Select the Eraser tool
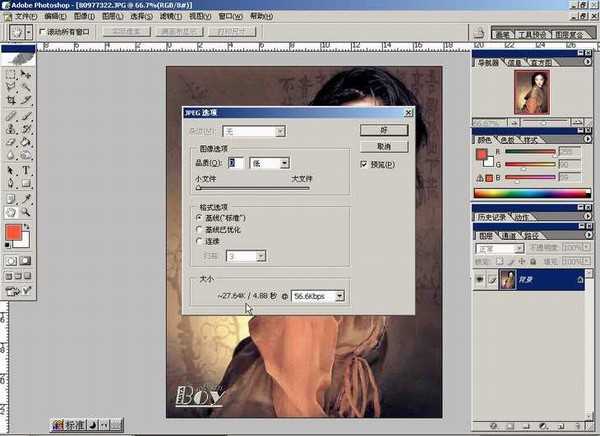Screen dimensions: 600x436 [x=11, y=141]
